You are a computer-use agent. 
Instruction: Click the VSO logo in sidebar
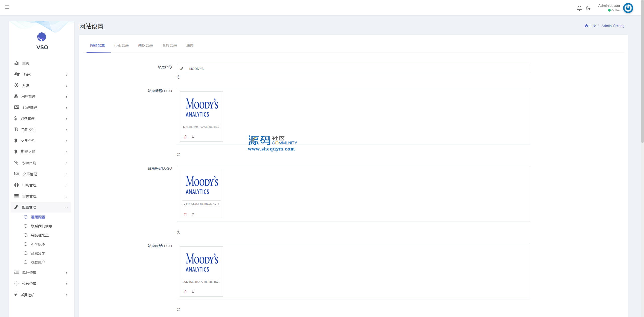(x=42, y=41)
